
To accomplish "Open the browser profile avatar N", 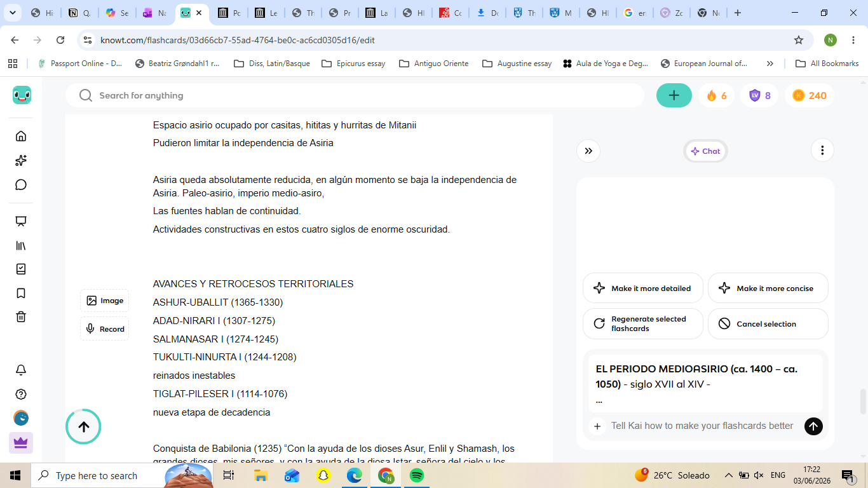I will [x=830, y=40].
